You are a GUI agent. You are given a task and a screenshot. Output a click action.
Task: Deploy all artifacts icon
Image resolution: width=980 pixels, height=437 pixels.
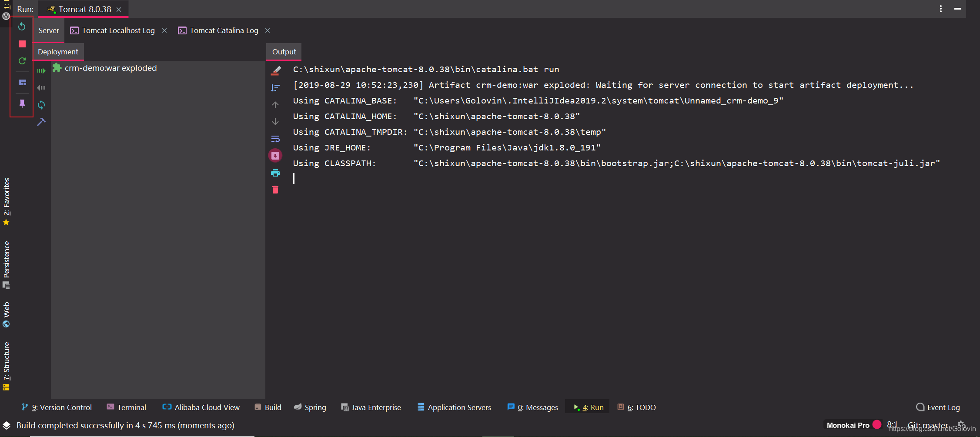click(x=41, y=70)
